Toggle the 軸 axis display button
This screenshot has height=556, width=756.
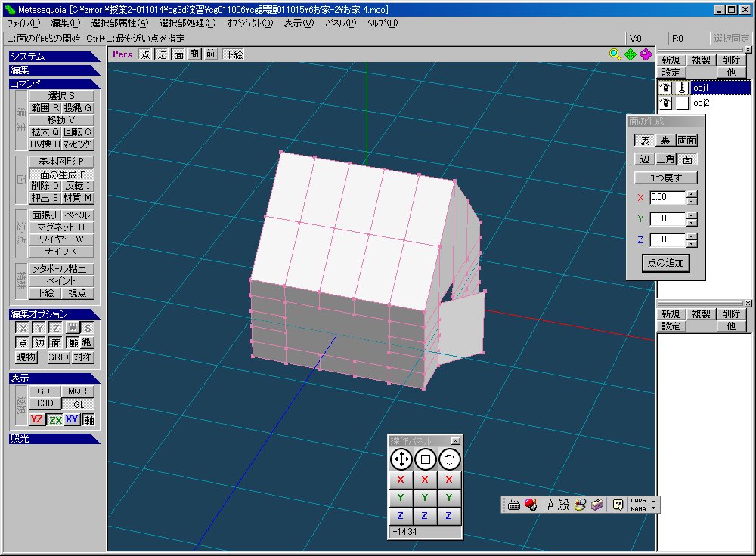click(x=88, y=420)
